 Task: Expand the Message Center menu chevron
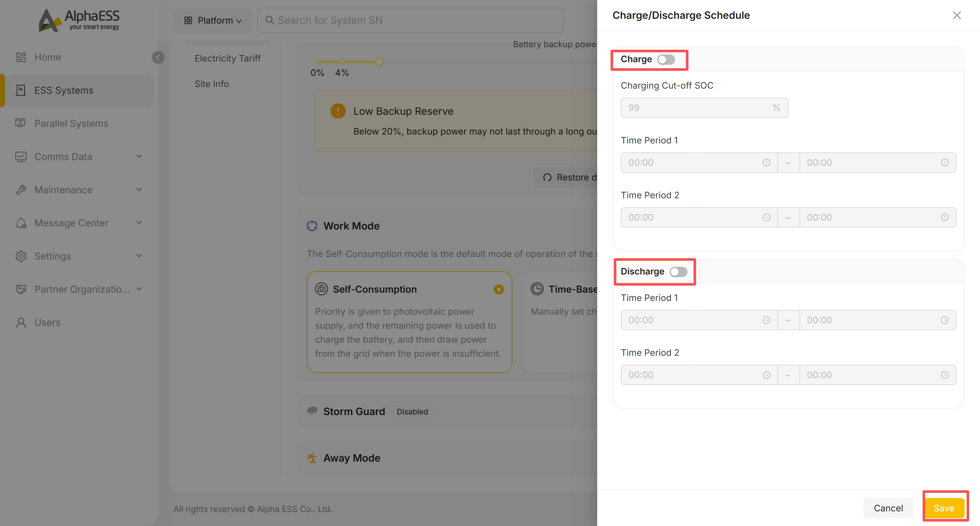click(139, 223)
